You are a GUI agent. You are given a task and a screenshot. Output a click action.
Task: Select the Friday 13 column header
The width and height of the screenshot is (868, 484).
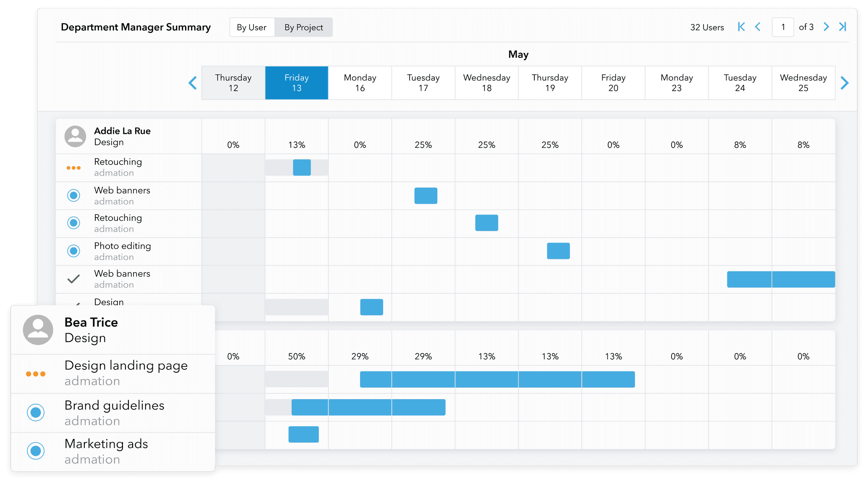point(296,83)
